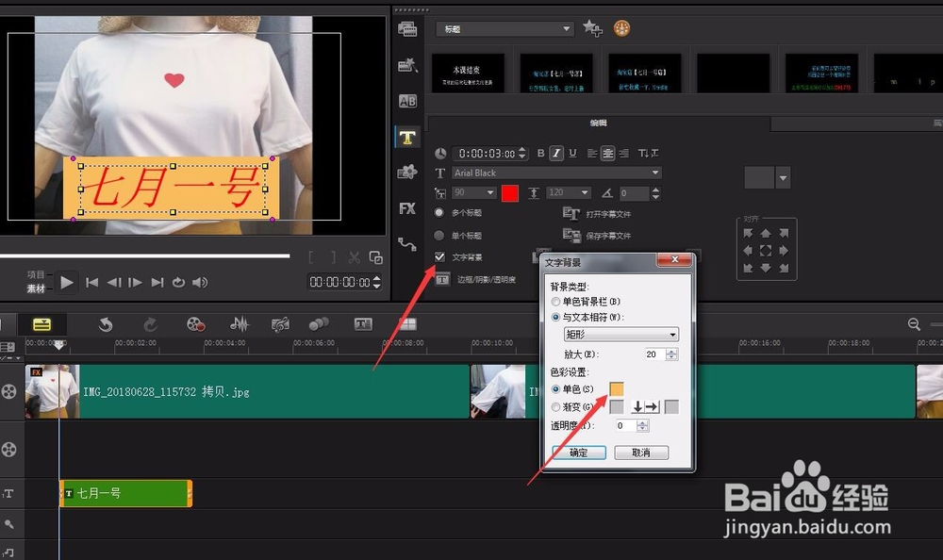Select the FX filter category

click(407, 207)
